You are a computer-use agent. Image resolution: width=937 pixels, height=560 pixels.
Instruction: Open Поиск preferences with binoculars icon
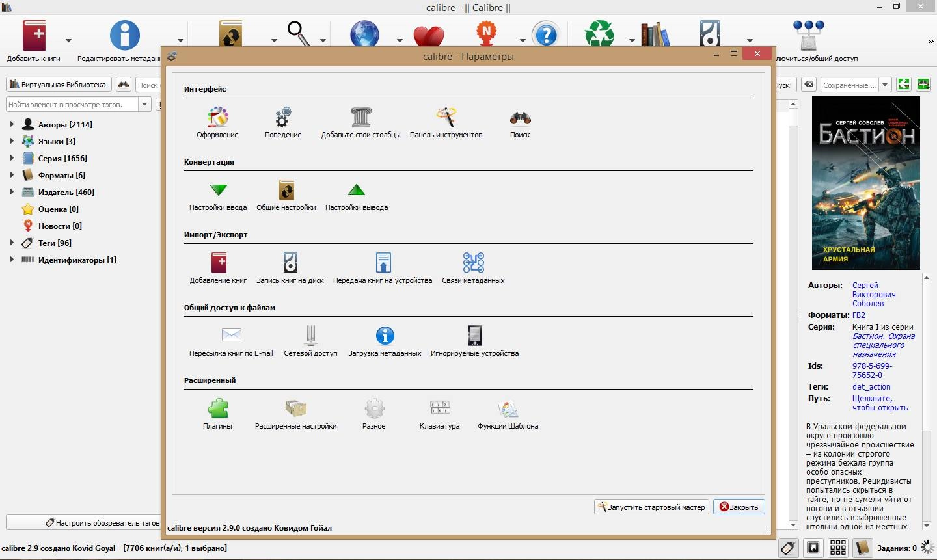520,123
